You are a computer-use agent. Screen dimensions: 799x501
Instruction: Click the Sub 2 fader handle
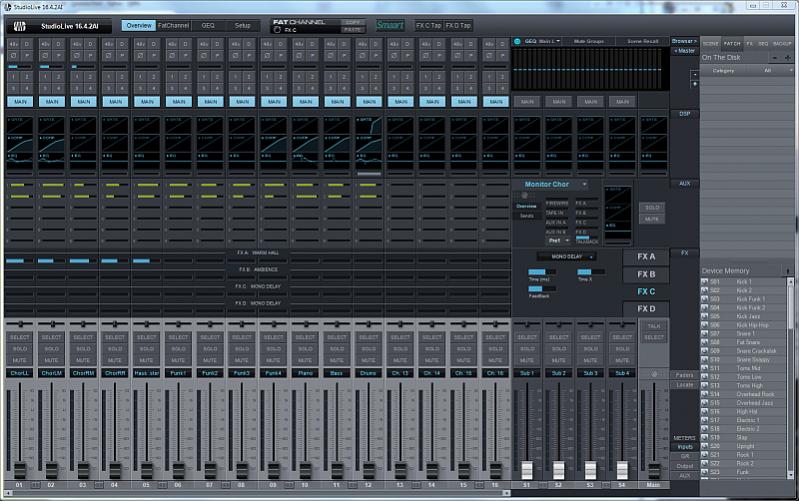tap(559, 470)
